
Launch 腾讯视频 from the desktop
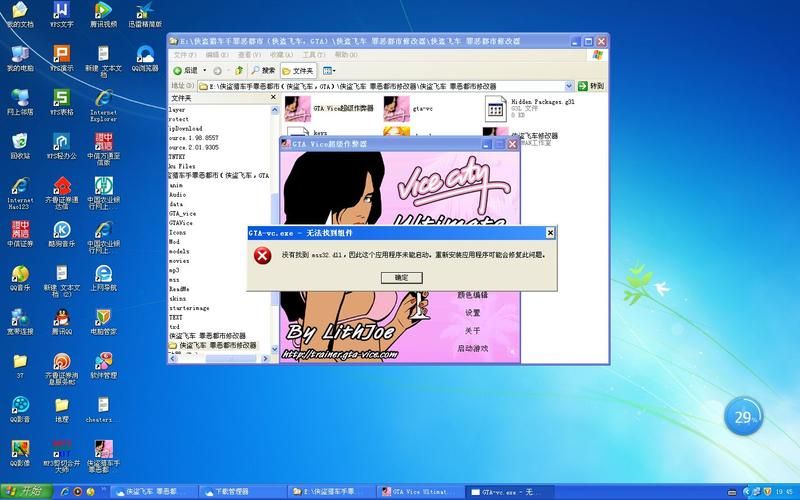pyautogui.click(x=104, y=14)
